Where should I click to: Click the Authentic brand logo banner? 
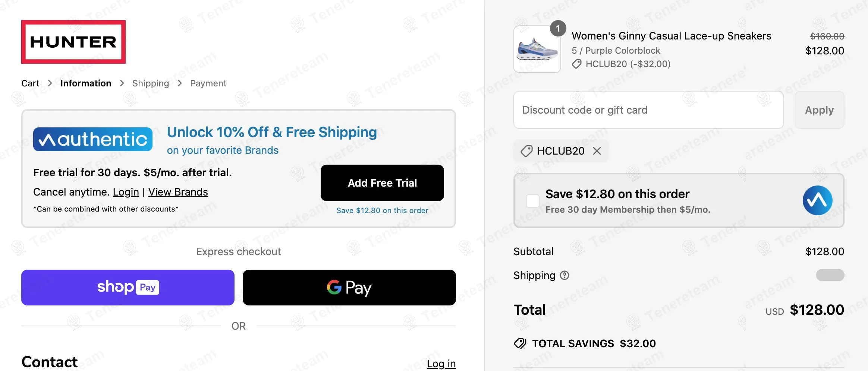tap(93, 139)
